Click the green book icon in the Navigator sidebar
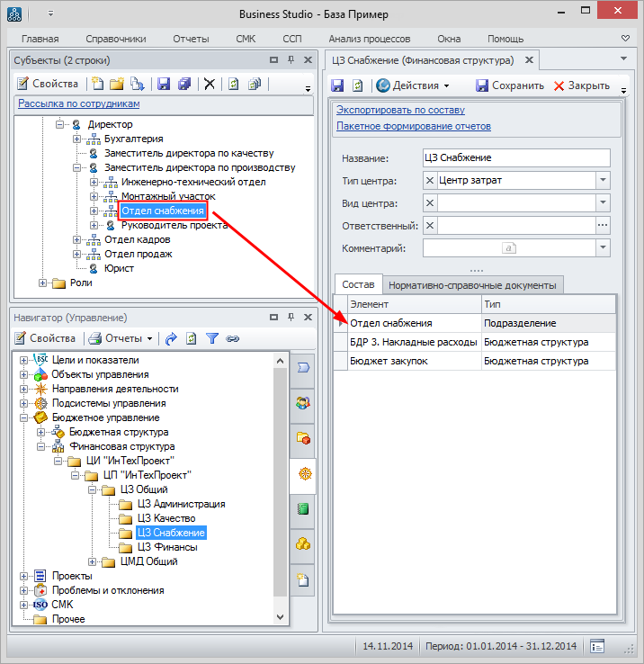Viewport: 644px width, 664px height. point(303,508)
